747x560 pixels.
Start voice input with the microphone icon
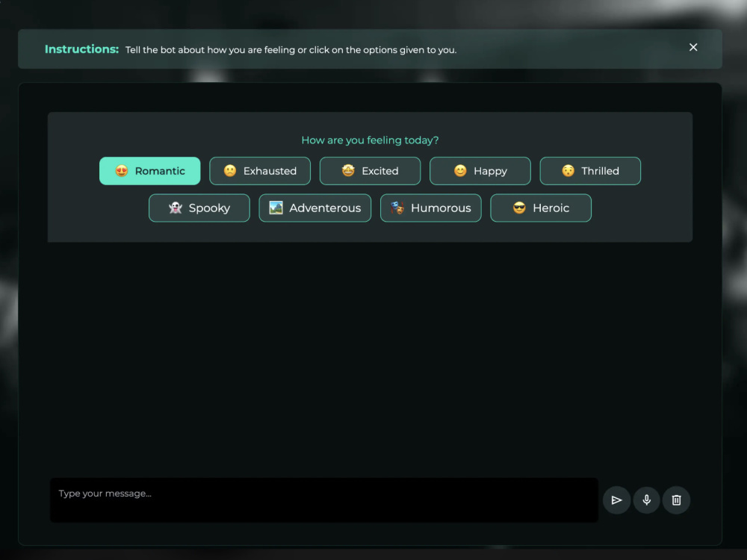(646, 500)
